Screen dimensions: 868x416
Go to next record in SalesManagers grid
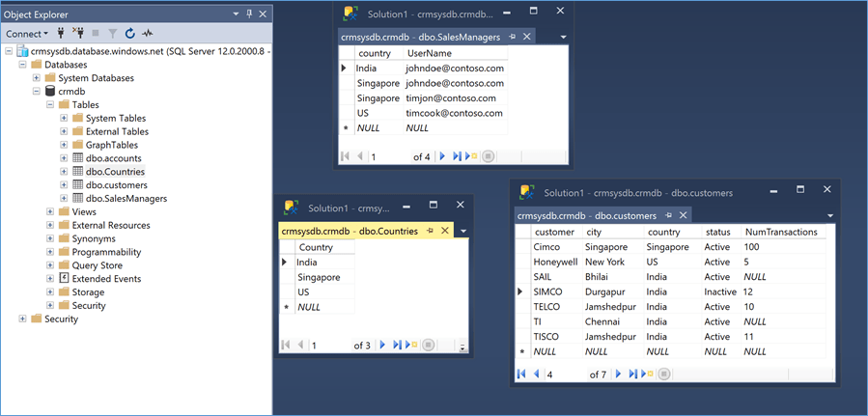pos(442,156)
